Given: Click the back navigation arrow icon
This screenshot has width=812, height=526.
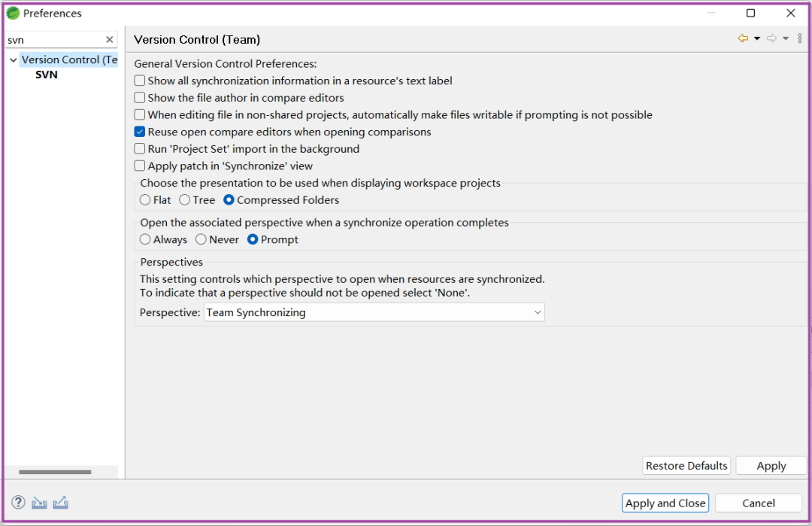Looking at the screenshot, I should click(743, 38).
